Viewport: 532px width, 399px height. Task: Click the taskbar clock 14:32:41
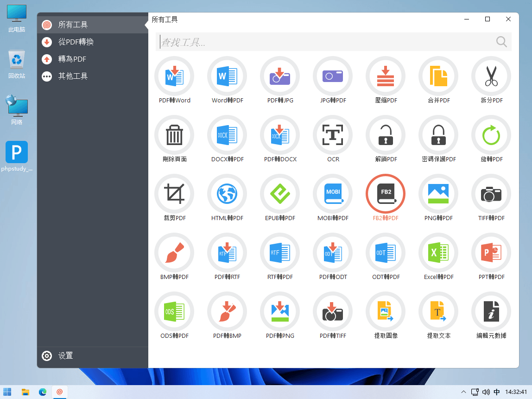516,392
